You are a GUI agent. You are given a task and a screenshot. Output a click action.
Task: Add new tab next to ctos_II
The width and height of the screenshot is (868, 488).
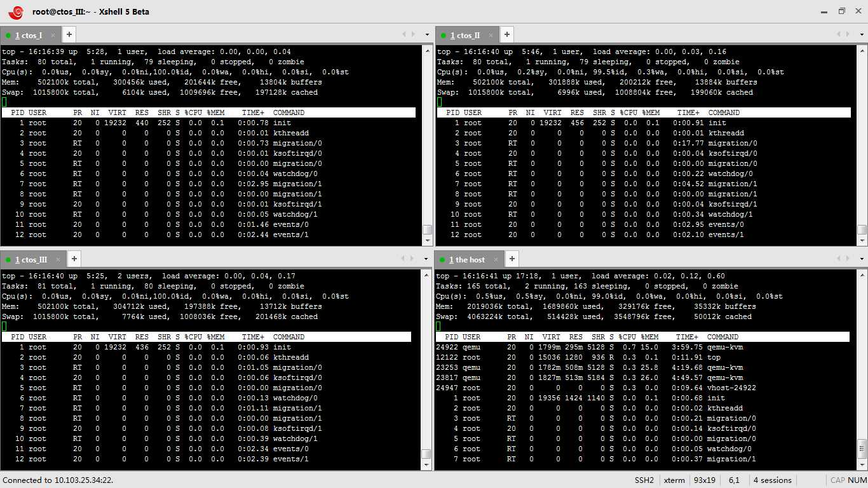click(507, 34)
